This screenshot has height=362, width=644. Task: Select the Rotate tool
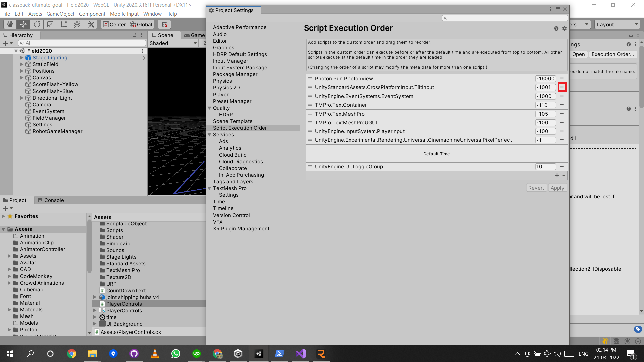coord(37,24)
